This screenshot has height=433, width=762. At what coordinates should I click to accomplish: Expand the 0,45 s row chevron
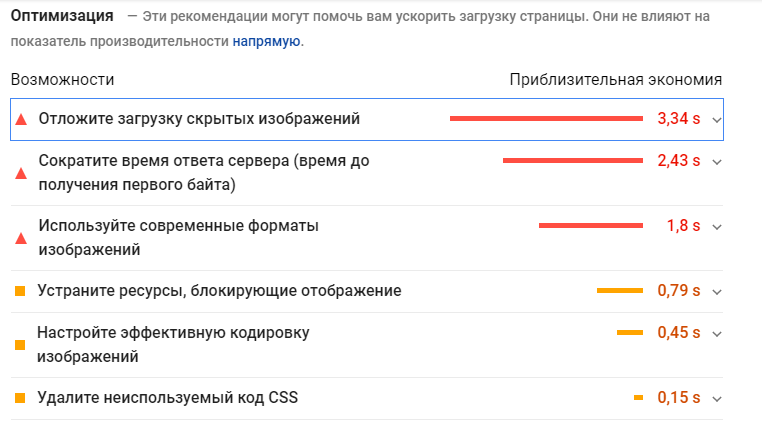click(717, 334)
